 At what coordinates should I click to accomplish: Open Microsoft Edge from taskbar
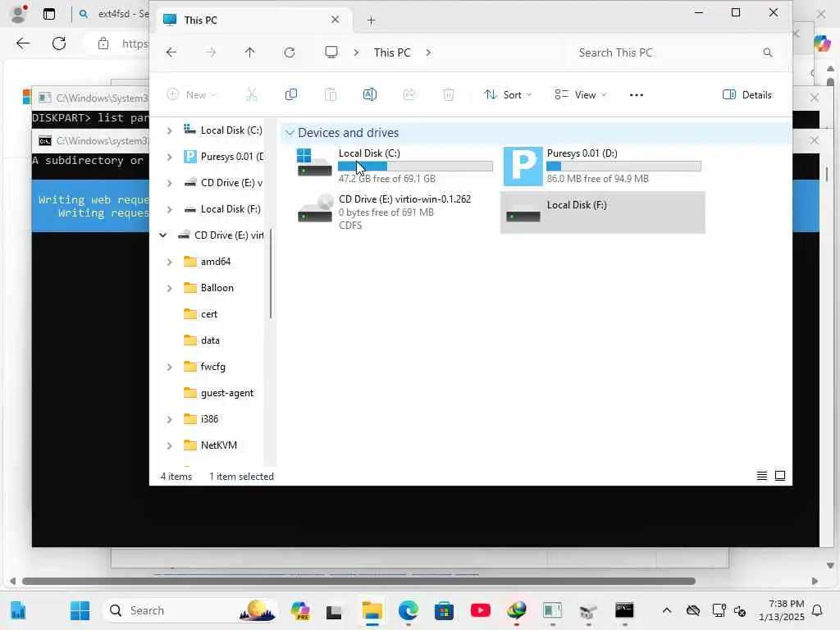pos(409,610)
